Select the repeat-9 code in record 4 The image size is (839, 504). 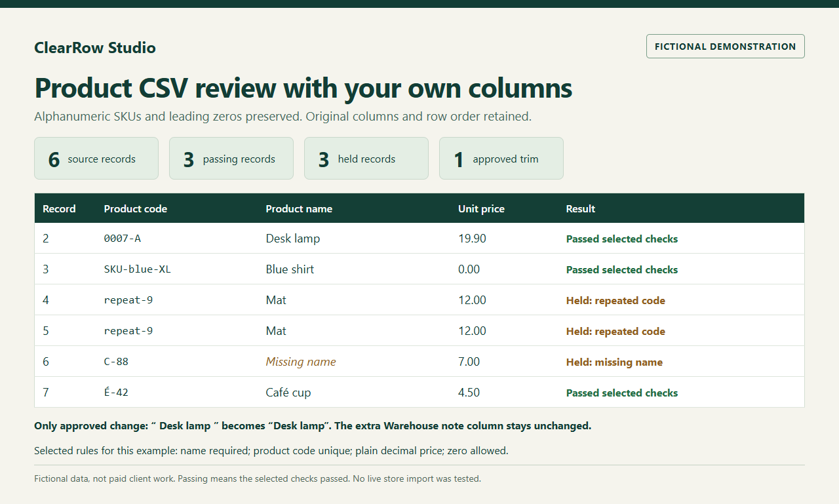coord(128,300)
